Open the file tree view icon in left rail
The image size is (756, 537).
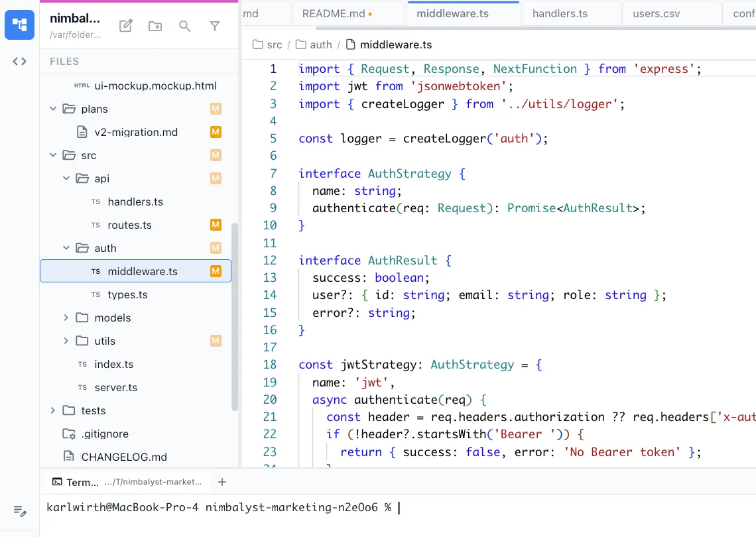20,25
